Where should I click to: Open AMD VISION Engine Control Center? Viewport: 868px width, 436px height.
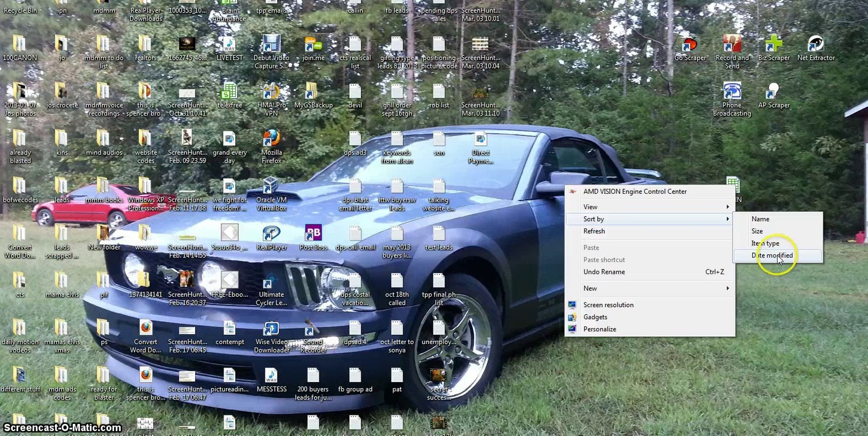[x=650, y=191]
